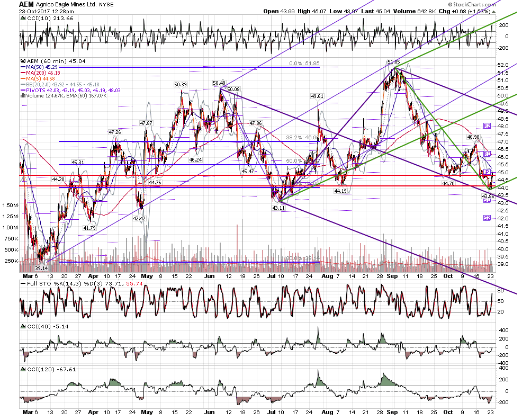
Task: Select the R1 pivot marker
Action: [487, 154]
